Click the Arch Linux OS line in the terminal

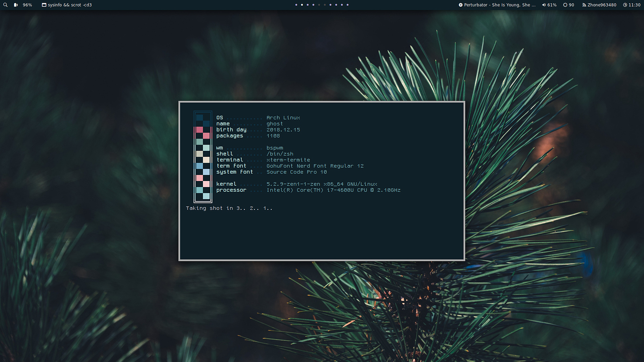(x=258, y=118)
